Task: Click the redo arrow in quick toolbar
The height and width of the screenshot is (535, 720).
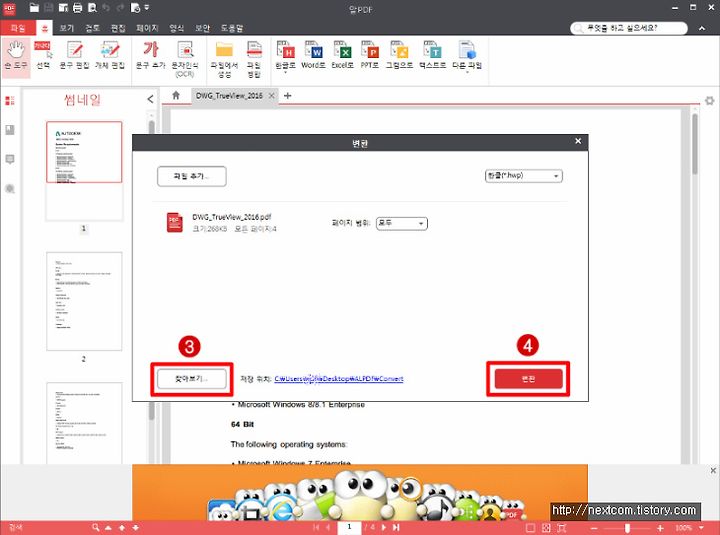Action: pyautogui.click(x=120, y=7)
